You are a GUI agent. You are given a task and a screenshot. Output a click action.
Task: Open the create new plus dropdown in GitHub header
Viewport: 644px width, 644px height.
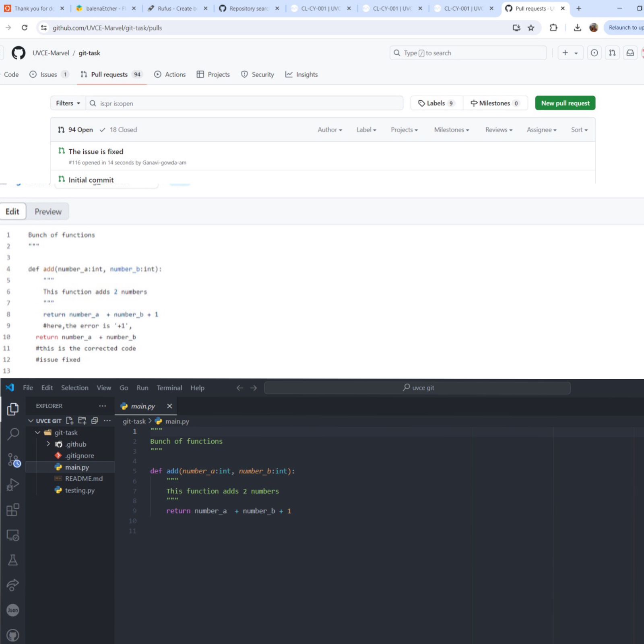click(570, 53)
